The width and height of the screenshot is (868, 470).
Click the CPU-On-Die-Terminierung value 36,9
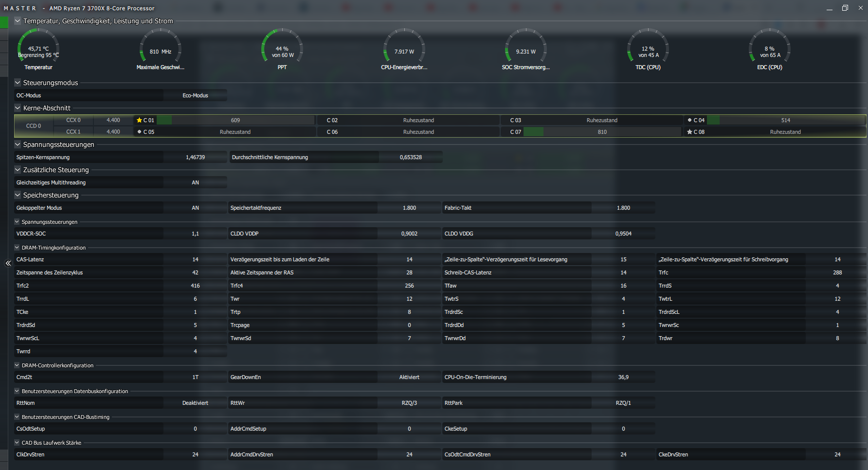tap(623, 377)
